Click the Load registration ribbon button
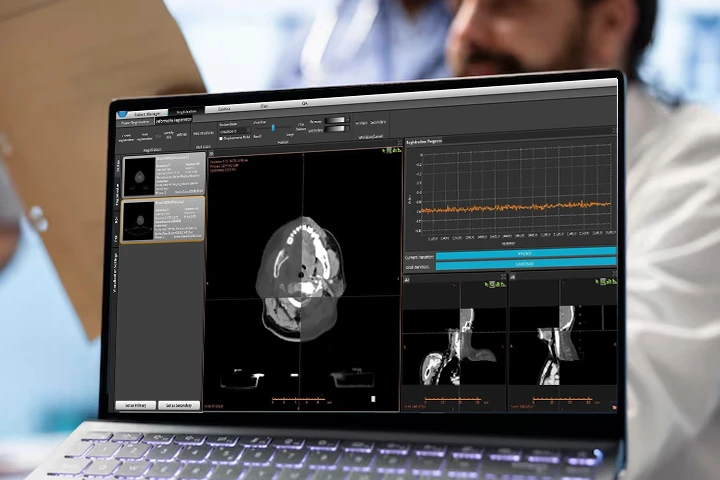Screen dimensions: 720x480 pos(145,136)
